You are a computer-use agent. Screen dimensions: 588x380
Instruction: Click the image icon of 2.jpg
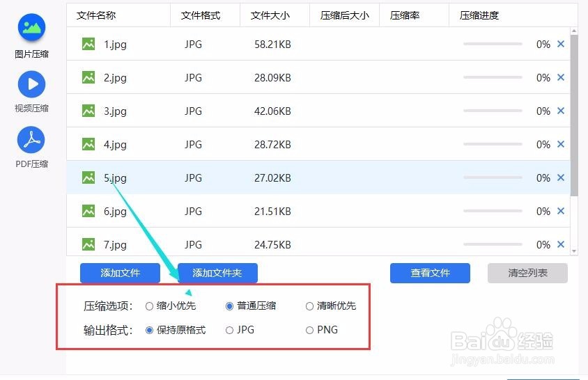(88, 77)
